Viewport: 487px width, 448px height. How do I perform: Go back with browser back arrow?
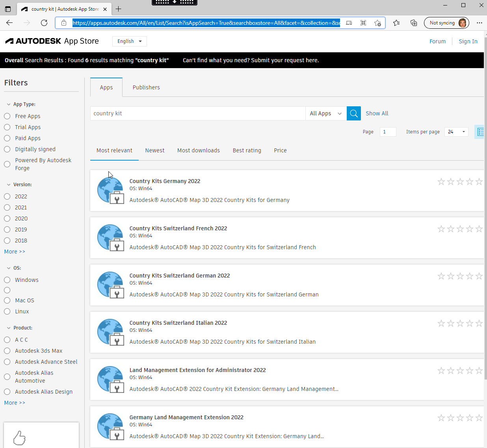coord(9,23)
